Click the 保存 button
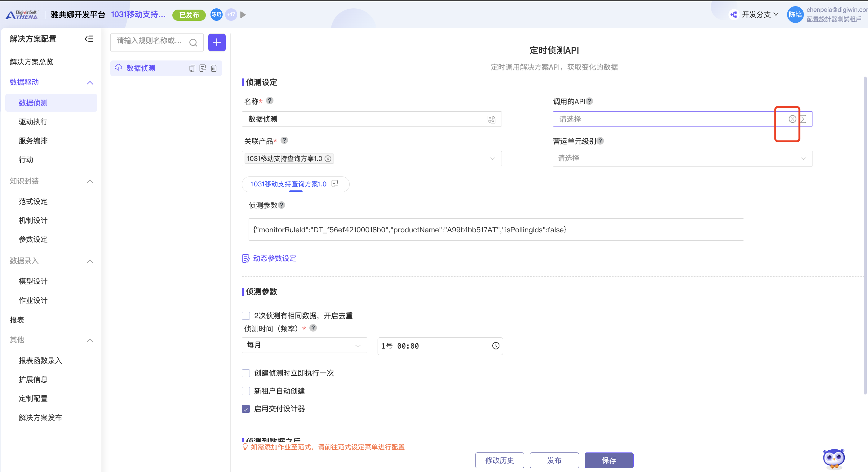868x472 pixels. 609,460
